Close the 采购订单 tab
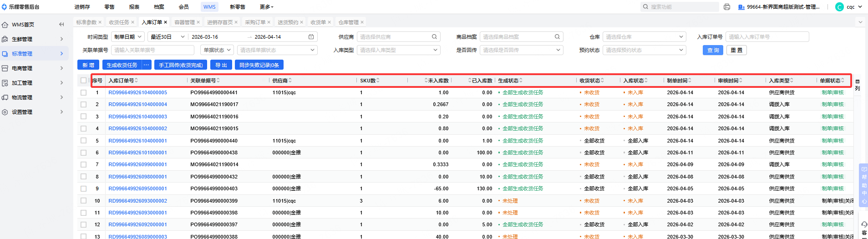868x239 pixels. [x=269, y=22]
